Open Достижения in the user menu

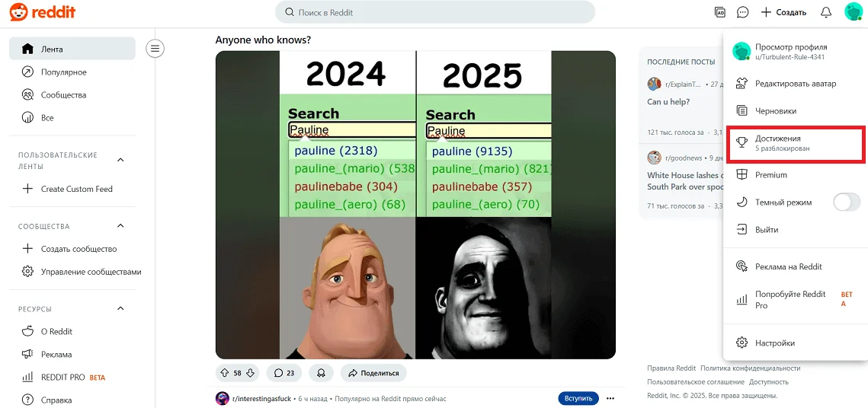(796, 143)
